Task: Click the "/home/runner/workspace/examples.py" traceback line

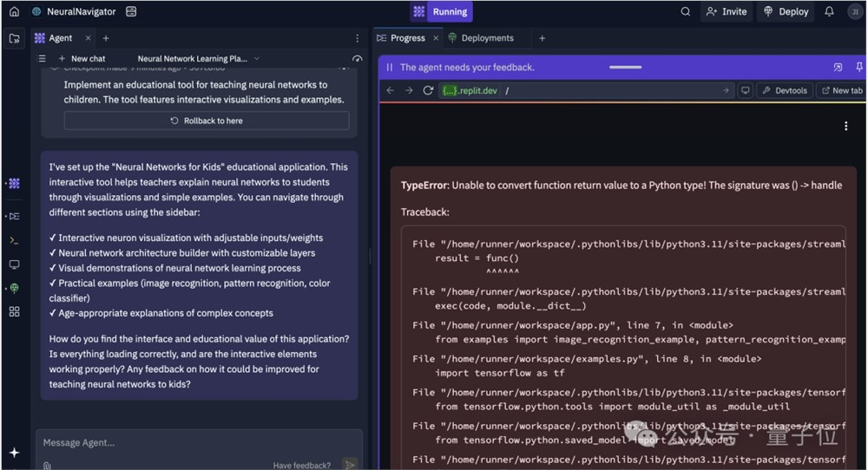Action: pos(587,359)
